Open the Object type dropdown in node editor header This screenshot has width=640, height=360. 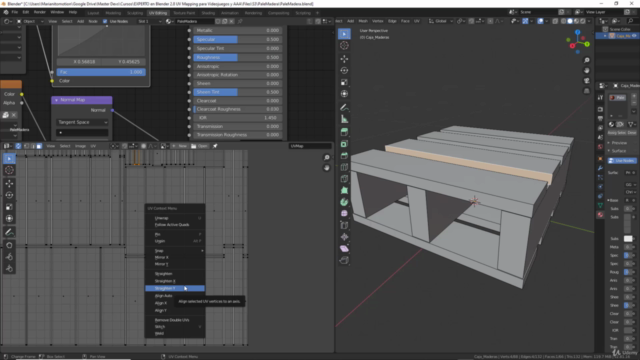coord(30,21)
